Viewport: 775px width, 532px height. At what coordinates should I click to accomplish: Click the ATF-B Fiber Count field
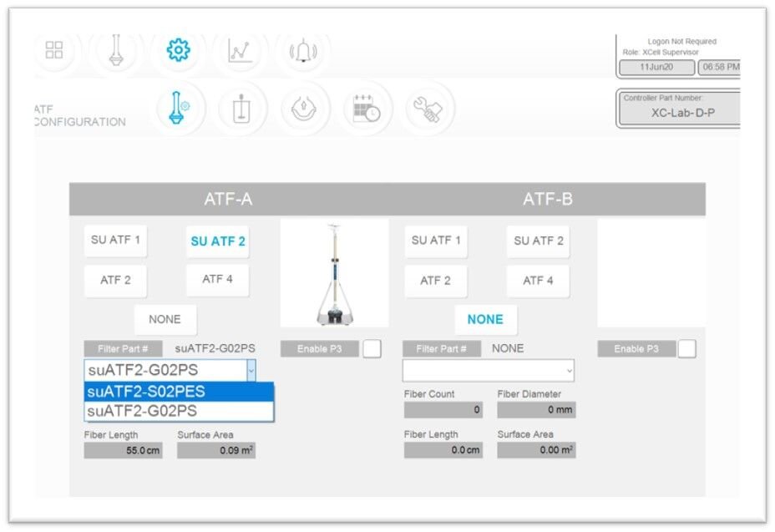443,410
